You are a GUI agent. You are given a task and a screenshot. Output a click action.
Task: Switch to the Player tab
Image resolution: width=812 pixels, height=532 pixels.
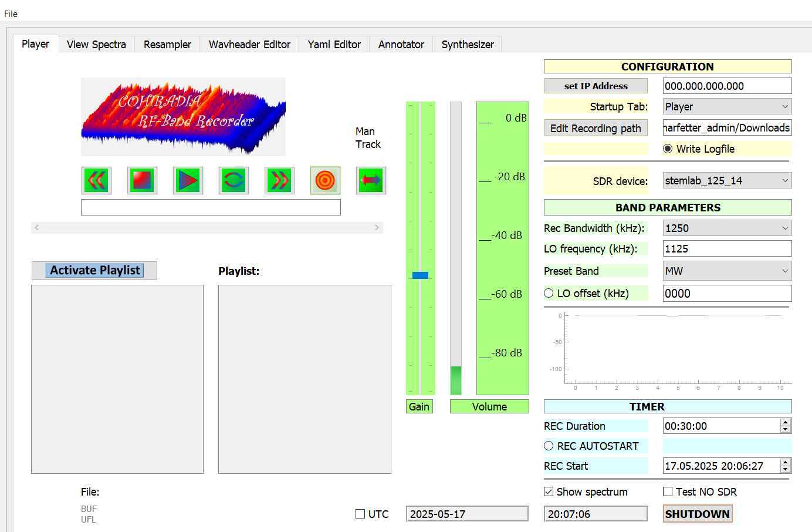point(36,44)
